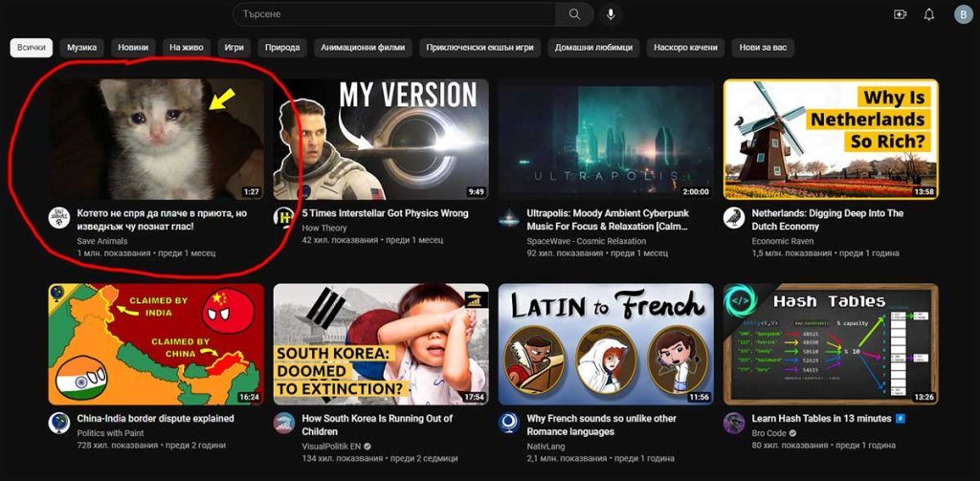Focus the Търсене search field
The width and height of the screenshot is (980, 481).
(392, 14)
